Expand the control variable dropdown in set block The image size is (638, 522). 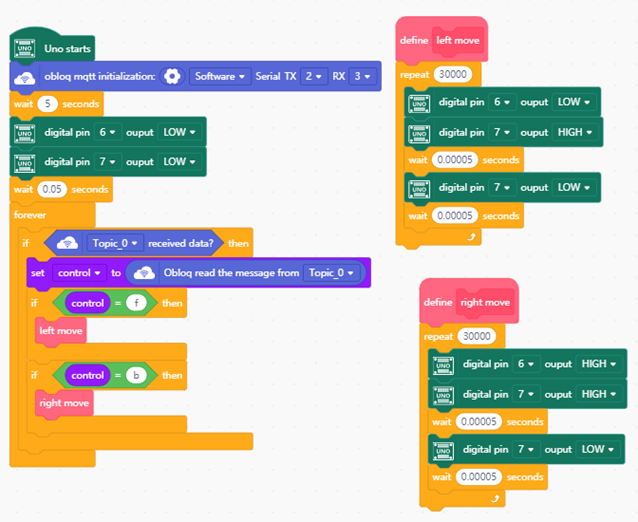click(80, 273)
